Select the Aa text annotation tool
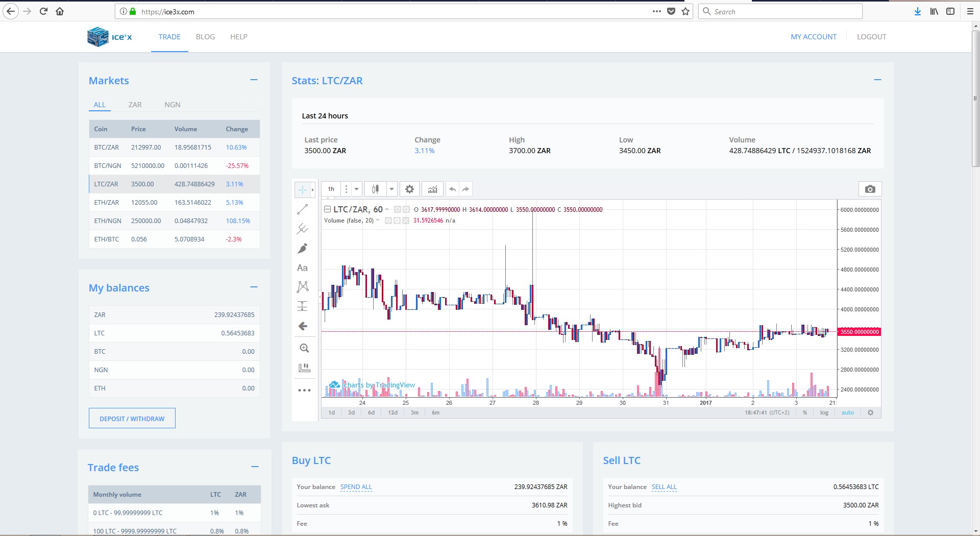Screen dimensions: 980x536 pyautogui.click(x=303, y=267)
